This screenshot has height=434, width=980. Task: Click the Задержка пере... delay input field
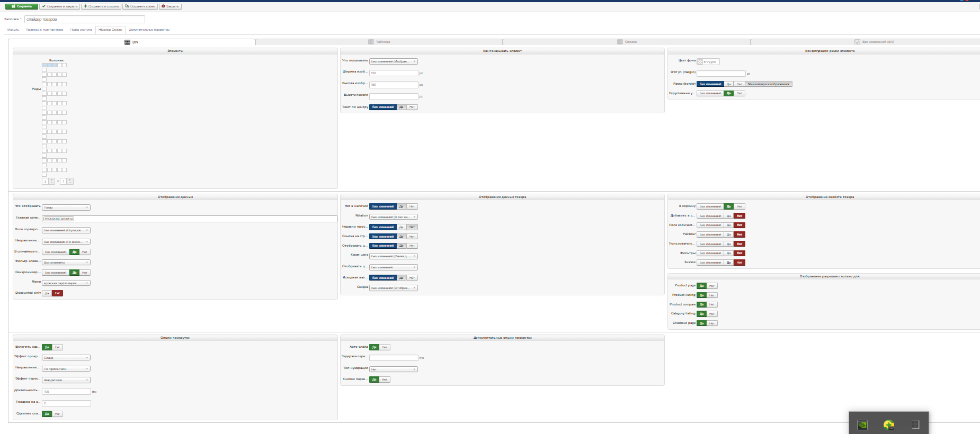pos(394,358)
